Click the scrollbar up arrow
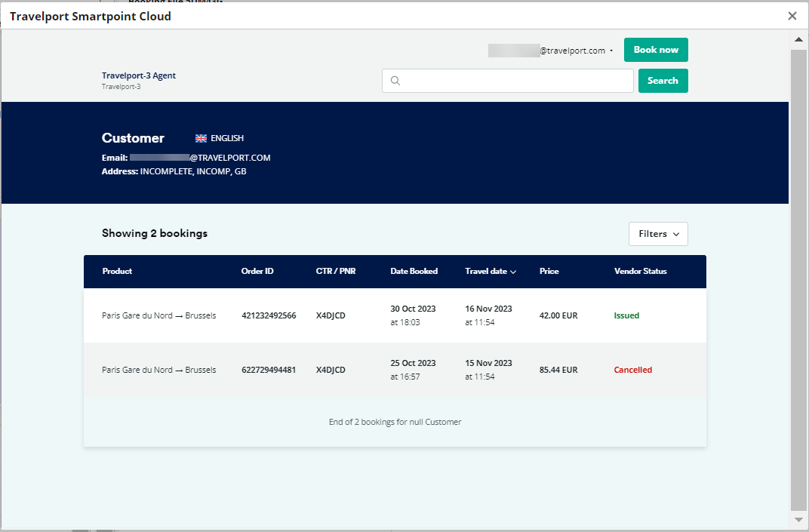Image resolution: width=809 pixels, height=532 pixels. point(798,39)
